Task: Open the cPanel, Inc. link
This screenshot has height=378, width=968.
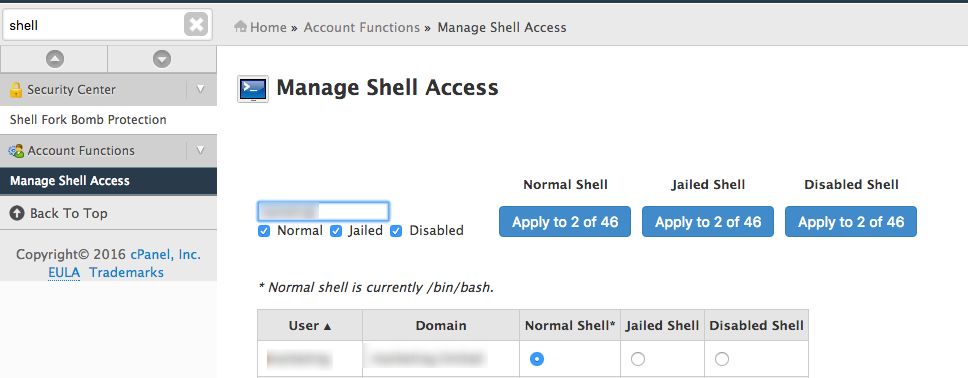Action: point(165,254)
